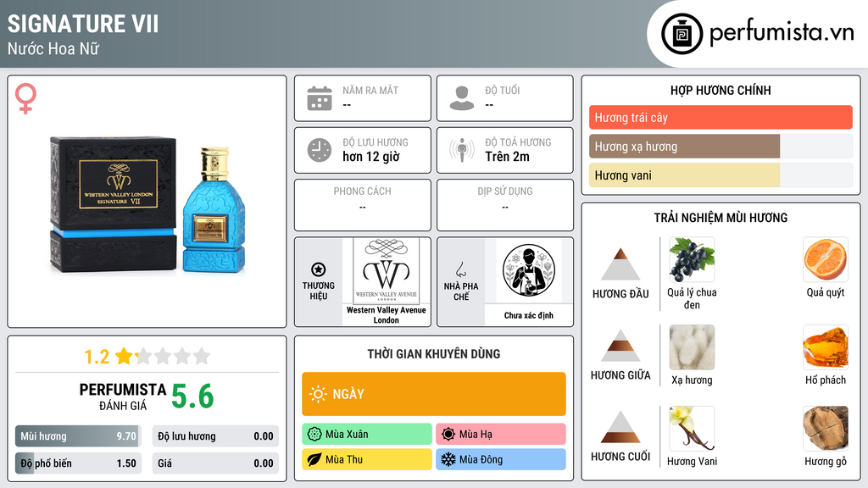Click the SIGNATURE VII title text
The width and height of the screenshot is (868, 488).
83,25
